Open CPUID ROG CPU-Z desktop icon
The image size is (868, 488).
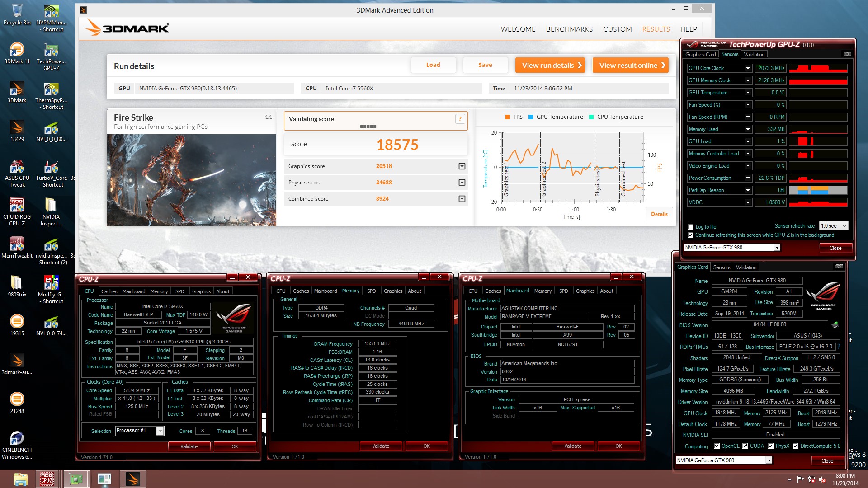[x=17, y=212]
